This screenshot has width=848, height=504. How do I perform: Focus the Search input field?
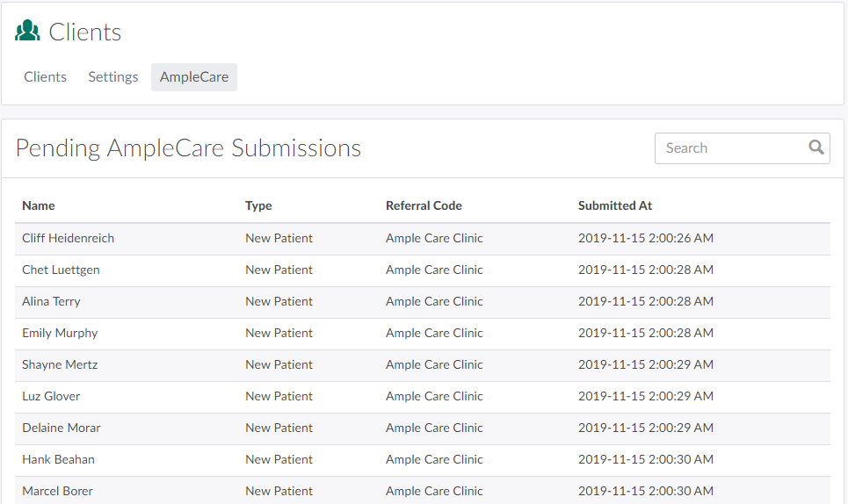pyautogui.click(x=729, y=148)
